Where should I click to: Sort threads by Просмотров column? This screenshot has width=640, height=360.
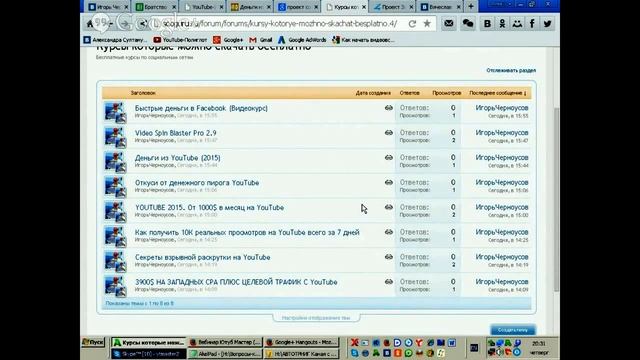tap(447, 93)
